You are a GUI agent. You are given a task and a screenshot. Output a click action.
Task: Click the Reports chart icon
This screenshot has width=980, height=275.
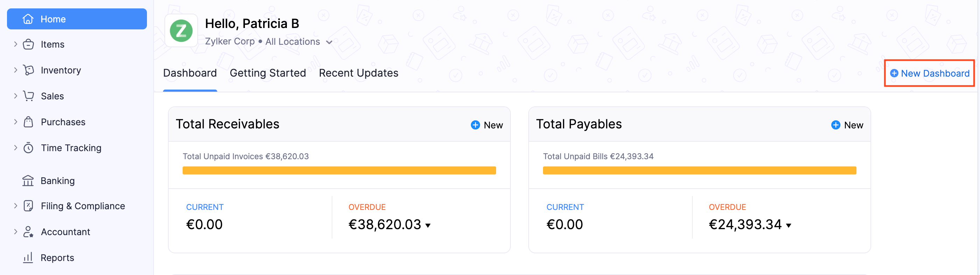pos(29,258)
